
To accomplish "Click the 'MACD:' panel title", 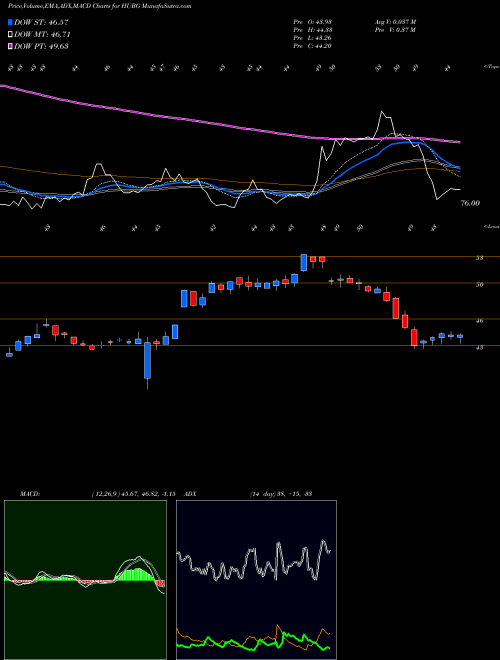I will (x=29, y=494).
